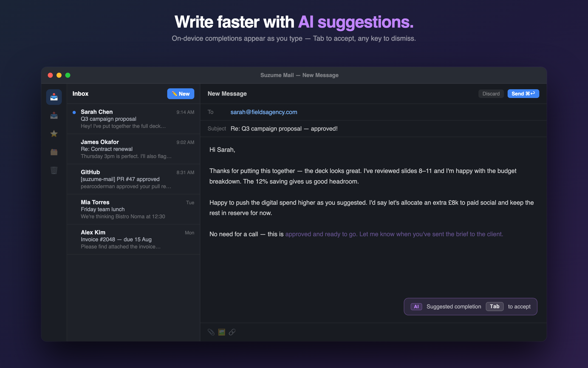The height and width of the screenshot is (368, 588).
Task: Open Sarah Chen's Q3 campaign proposal email
Action: tap(133, 119)
